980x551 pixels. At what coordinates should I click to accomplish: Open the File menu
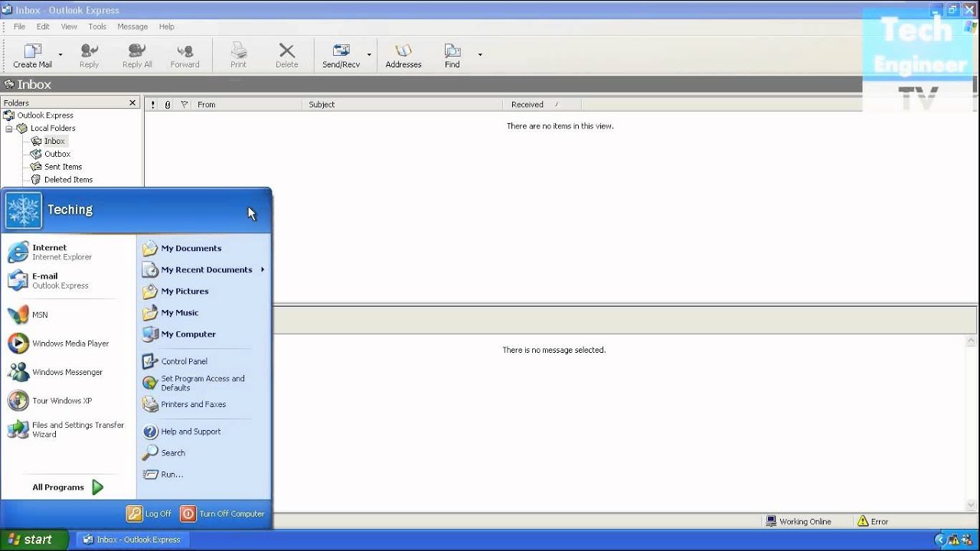coord(19,27)
